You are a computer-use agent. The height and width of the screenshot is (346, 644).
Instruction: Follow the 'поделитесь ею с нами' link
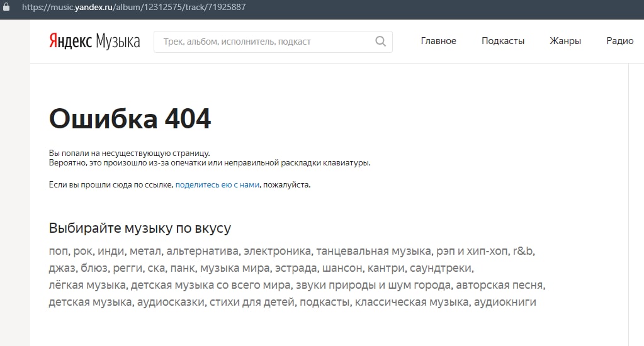click(217, 185)
